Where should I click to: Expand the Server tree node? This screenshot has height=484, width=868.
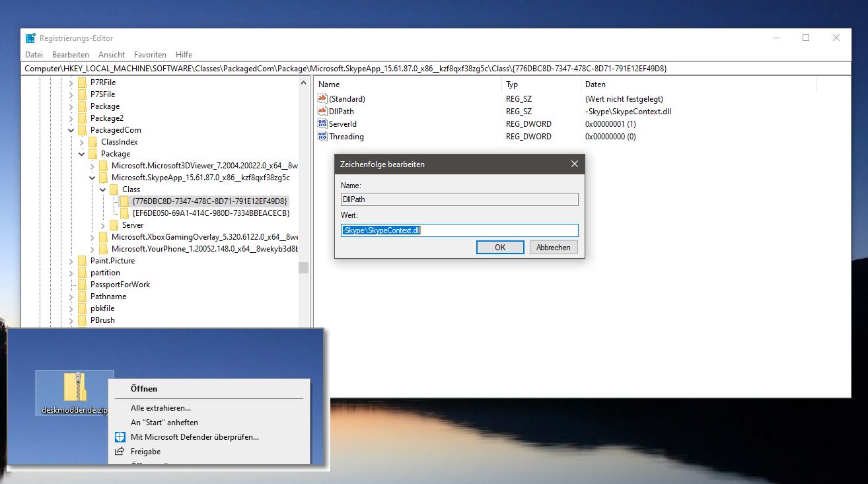[x=103, y=225]
